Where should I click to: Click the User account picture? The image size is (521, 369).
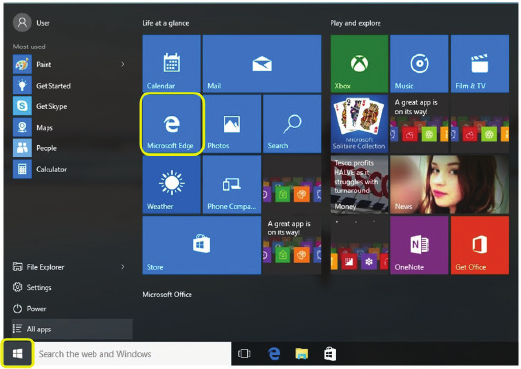(x=22, y=23)
